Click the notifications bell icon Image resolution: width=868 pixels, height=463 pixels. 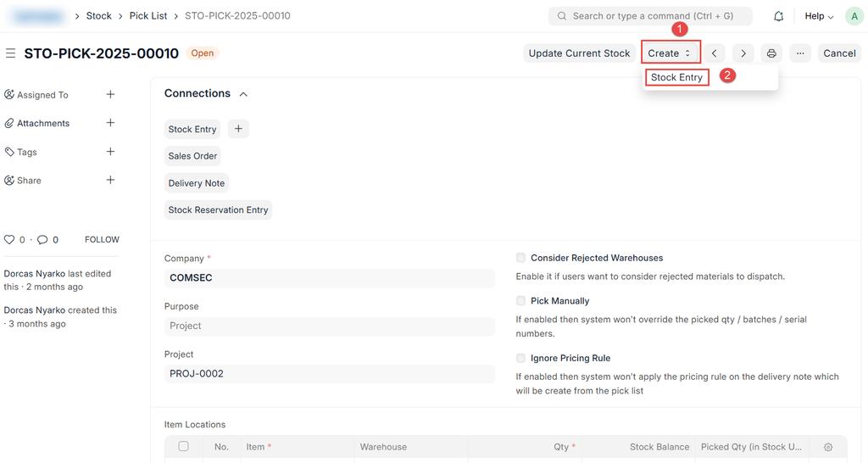click(x=778, y=16)
